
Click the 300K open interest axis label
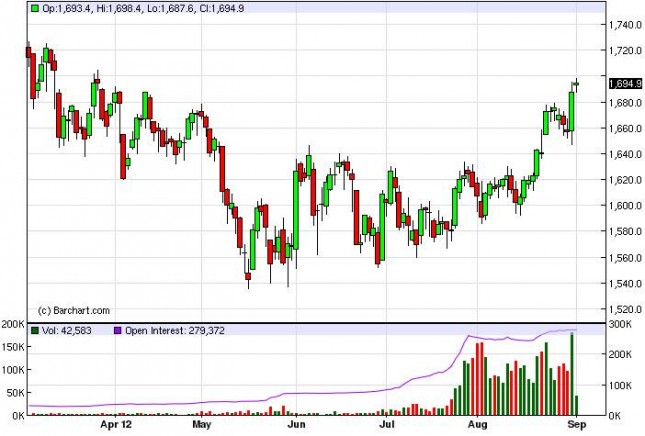click(x=620, y=324)
